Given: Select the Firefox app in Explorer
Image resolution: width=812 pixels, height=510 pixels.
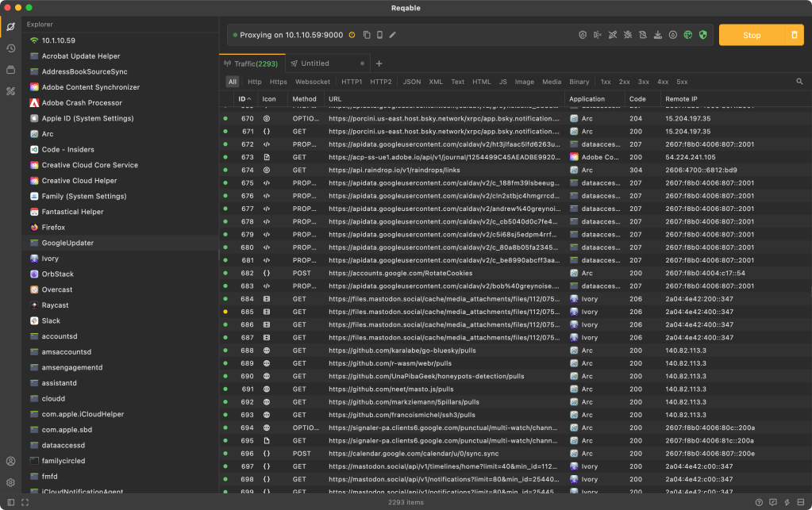Looking at the screenshot, I should pos(53,228).
